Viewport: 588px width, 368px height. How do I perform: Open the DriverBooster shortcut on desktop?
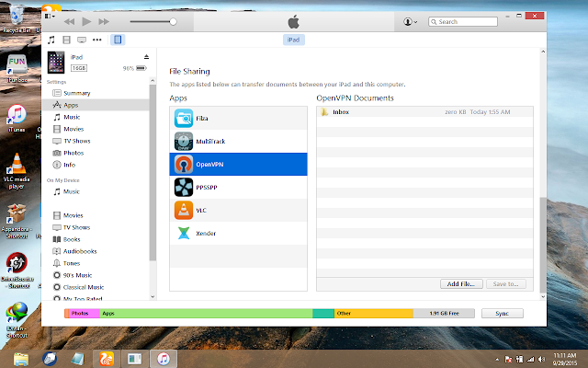tap(17, 270)
